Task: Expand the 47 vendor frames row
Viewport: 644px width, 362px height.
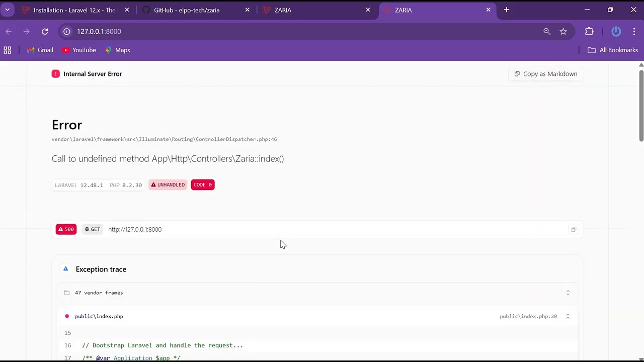Action: coord(317,293)
